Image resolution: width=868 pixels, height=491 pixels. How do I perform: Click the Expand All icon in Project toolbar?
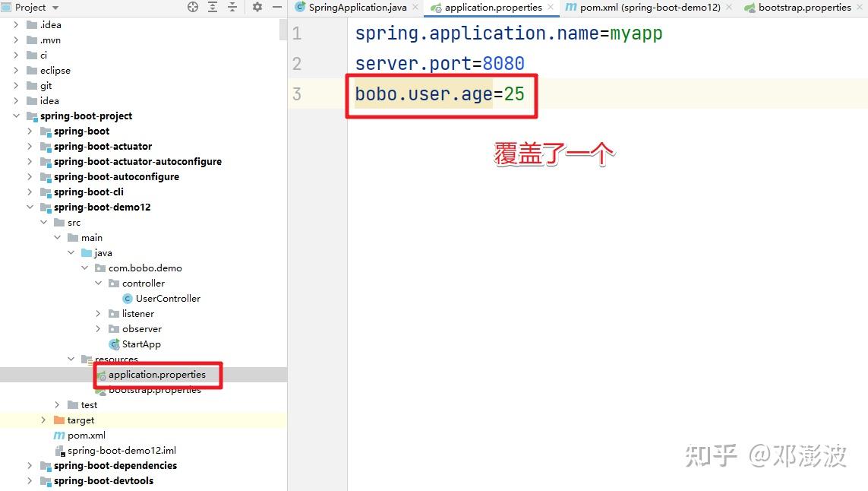point(213,7)
